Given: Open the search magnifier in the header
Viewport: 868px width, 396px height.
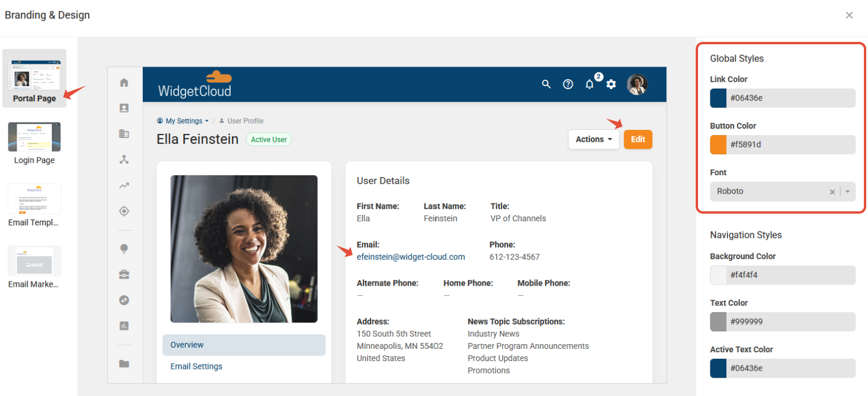Looking at the screenshot, I should pyautogui.click(x=546, y=84).
